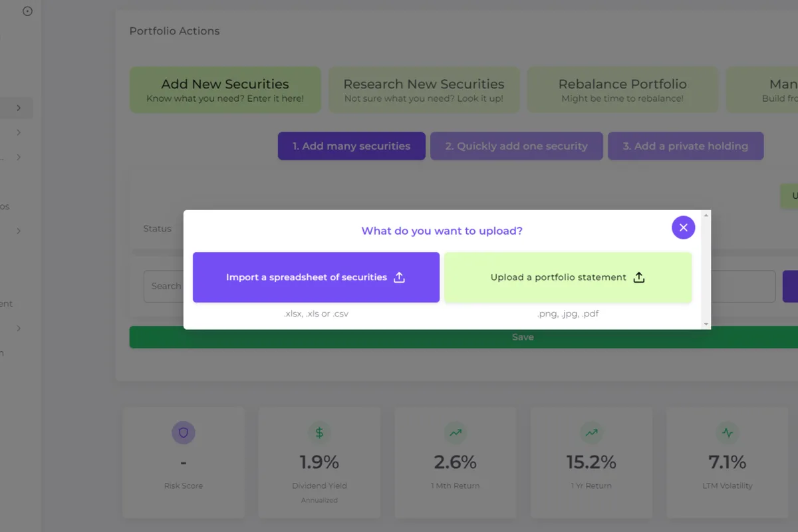Click upload arrow icon beside 'Upload a portfolio statement'
798x532 pixels.
click(x=638, y=277)
